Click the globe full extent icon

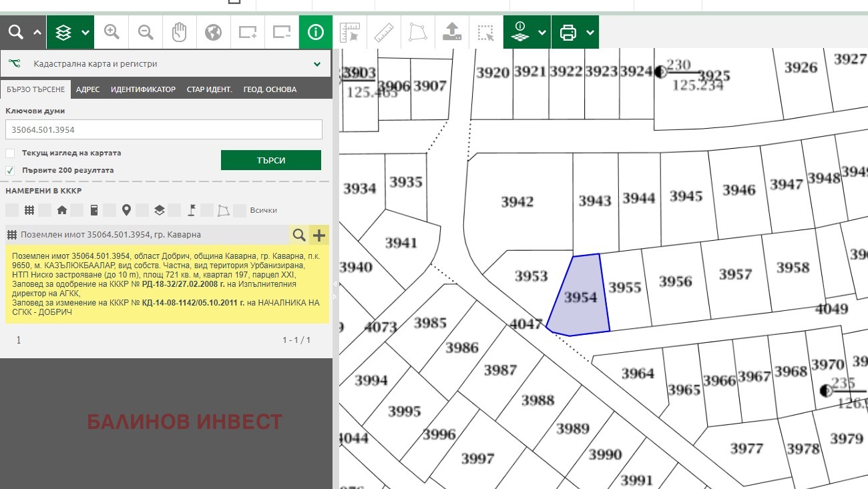[213, 32]
